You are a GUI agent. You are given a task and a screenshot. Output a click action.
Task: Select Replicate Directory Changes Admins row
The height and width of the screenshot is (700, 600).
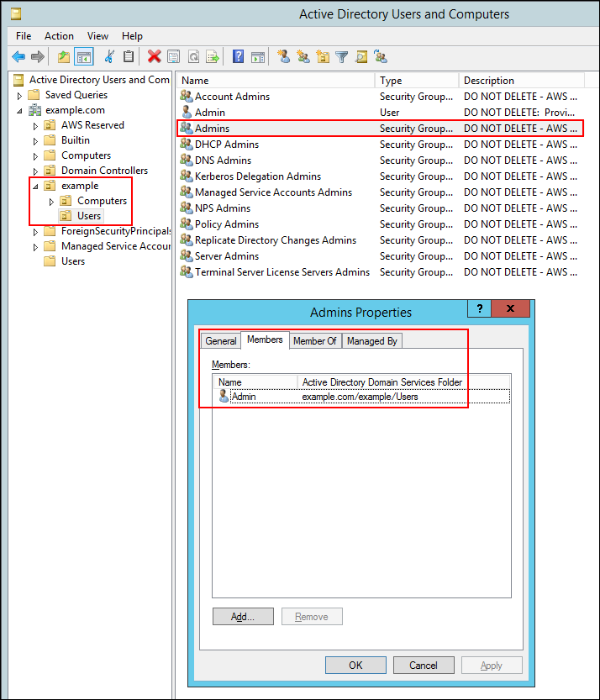pos(380,240)
